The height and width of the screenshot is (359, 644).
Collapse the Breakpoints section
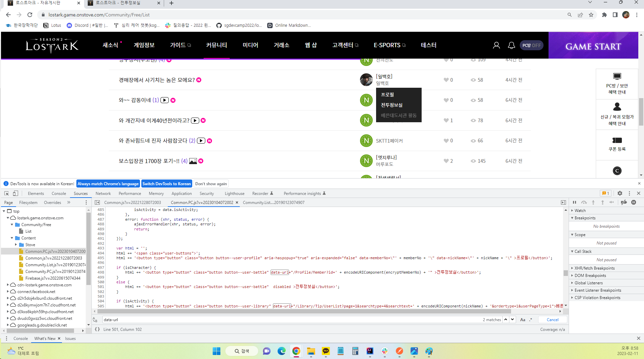click(606, 218)
